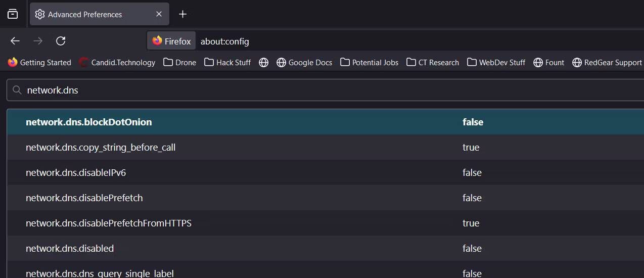Click the Firefox identity badge in the address bar
Screen dimensions: 644x278
tap(171, 41)
